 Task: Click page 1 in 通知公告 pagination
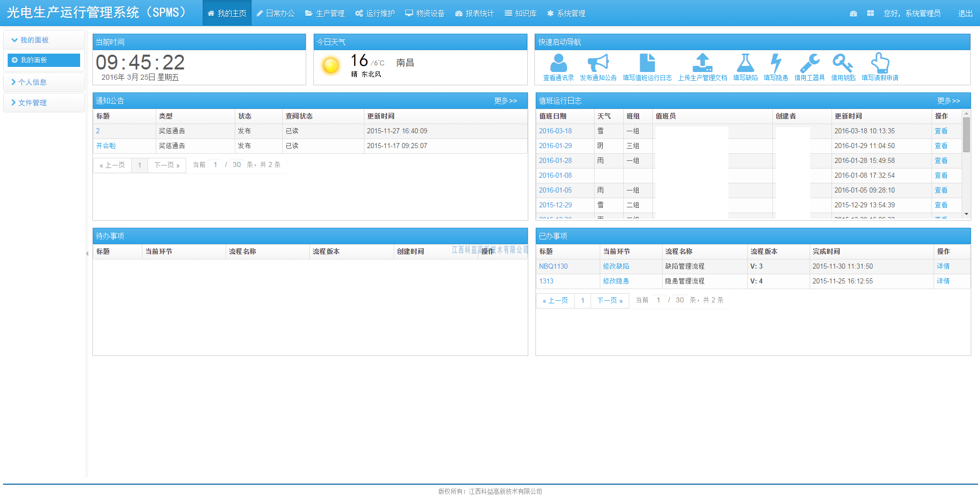pos(140,165)
